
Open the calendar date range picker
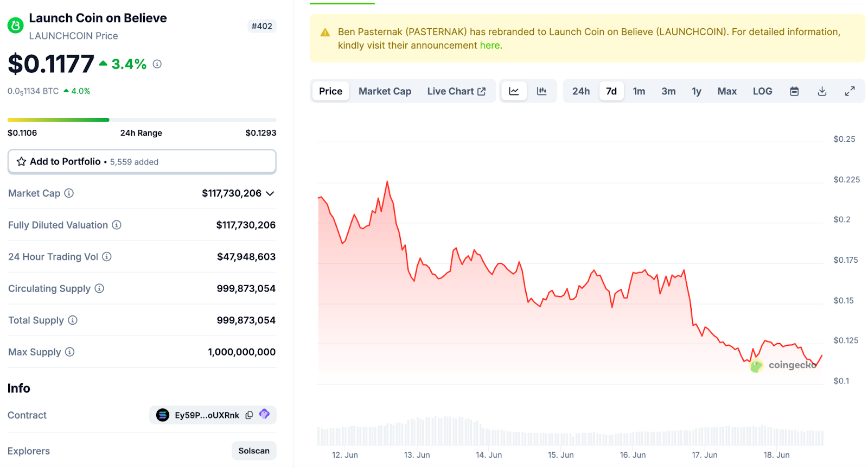click(794, 91)
